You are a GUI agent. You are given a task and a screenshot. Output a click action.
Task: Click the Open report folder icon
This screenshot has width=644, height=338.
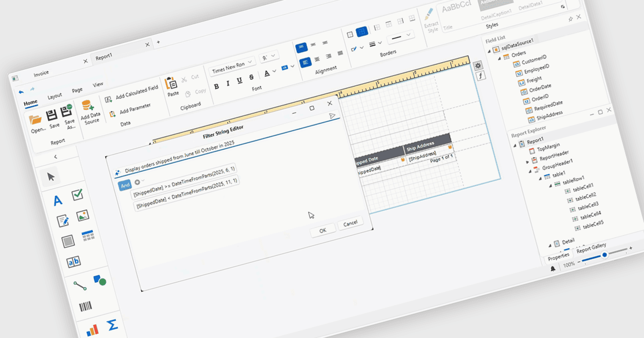[35, 119]
